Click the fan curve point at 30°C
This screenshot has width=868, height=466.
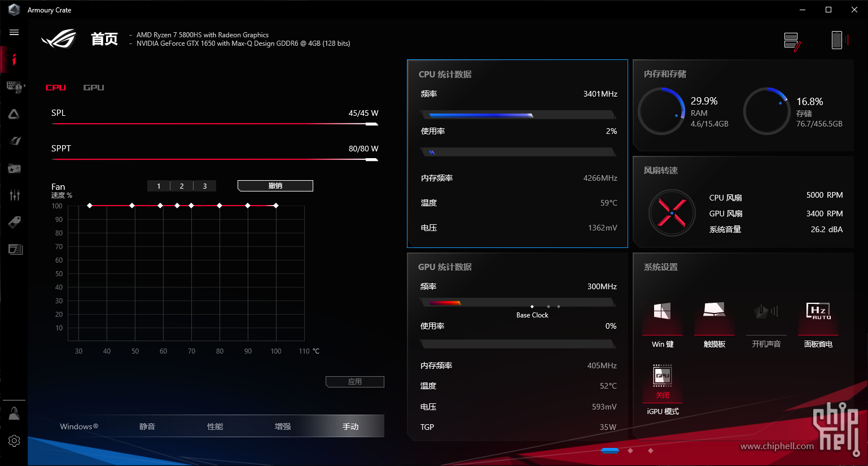90,206
